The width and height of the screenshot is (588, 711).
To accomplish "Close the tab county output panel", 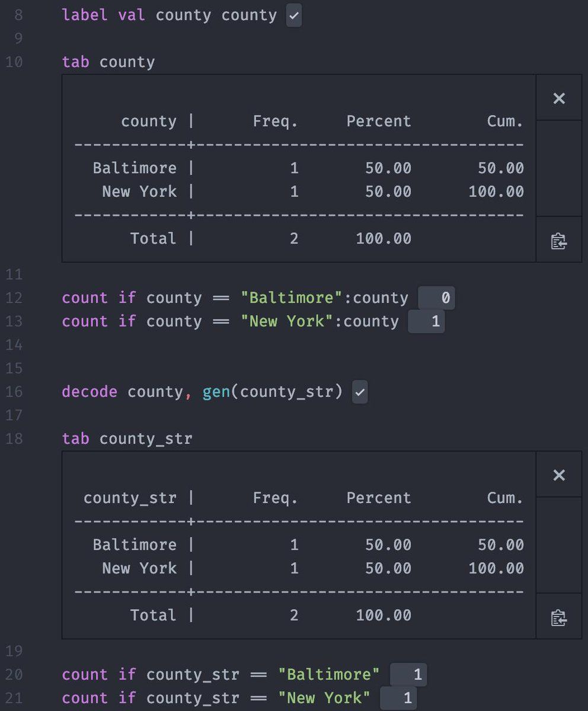I will pyautogui.click(x=558, y=98).
